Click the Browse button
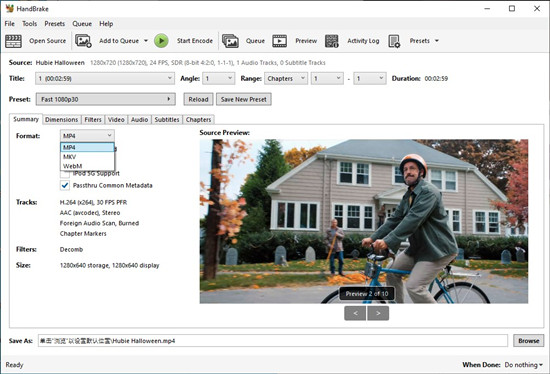This screenshot has width=550, height=374. (529, 341)
